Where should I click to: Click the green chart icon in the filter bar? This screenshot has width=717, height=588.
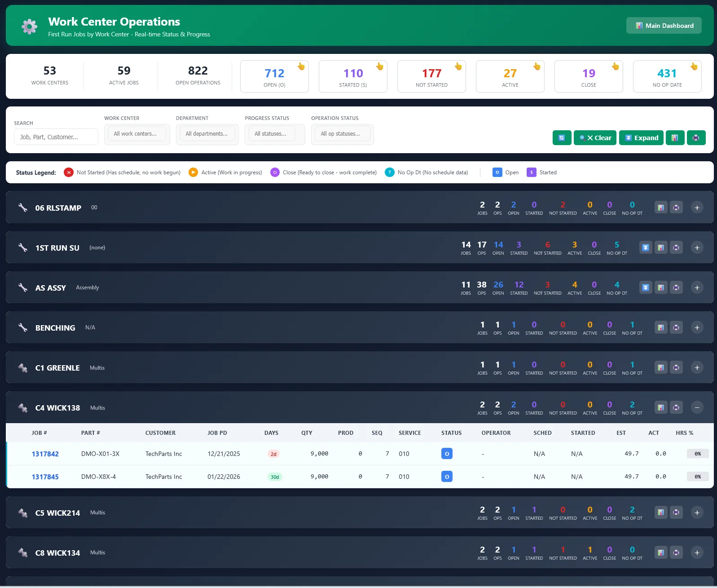point(674,138)
